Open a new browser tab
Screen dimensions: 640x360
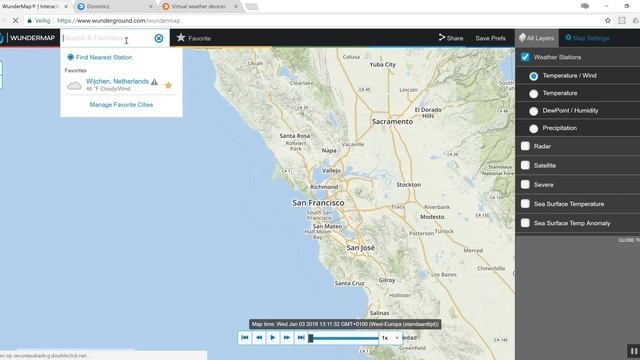point(252,7)
